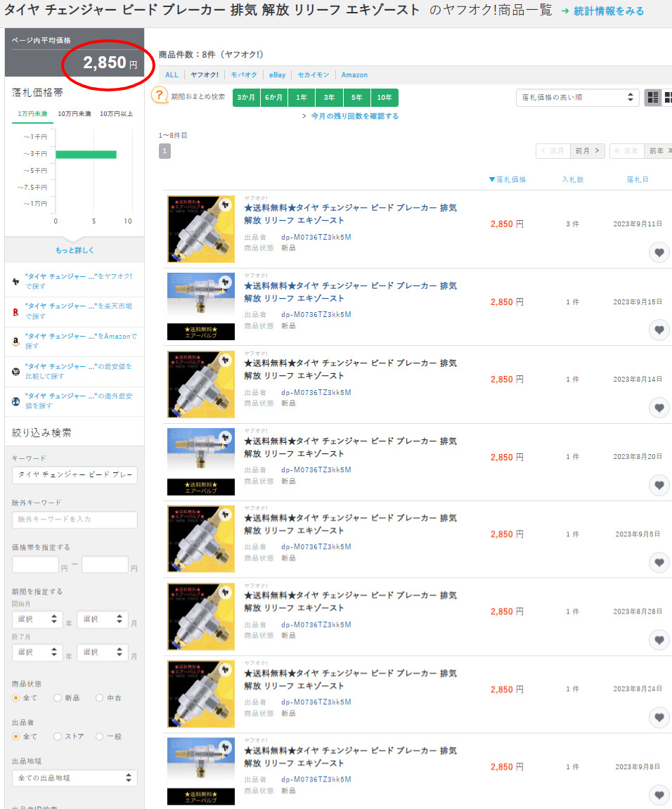Screen dimensions: 672x809
Task: Click the green price distribution bar
Action: pyautogui.click(x=86, y=154)
